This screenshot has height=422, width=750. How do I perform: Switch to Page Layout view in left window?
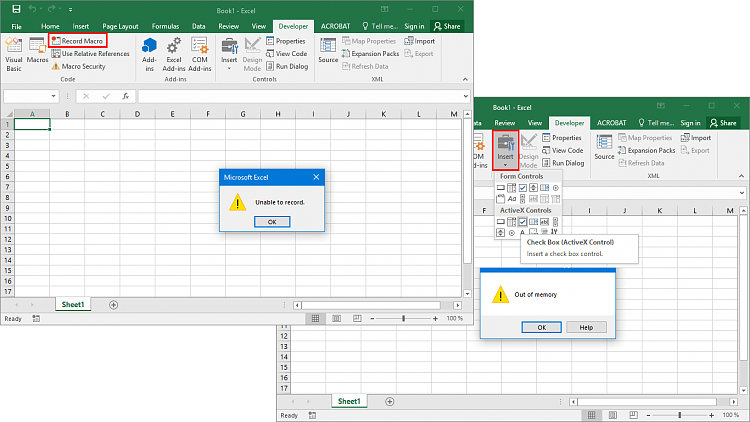coord(336,318)
